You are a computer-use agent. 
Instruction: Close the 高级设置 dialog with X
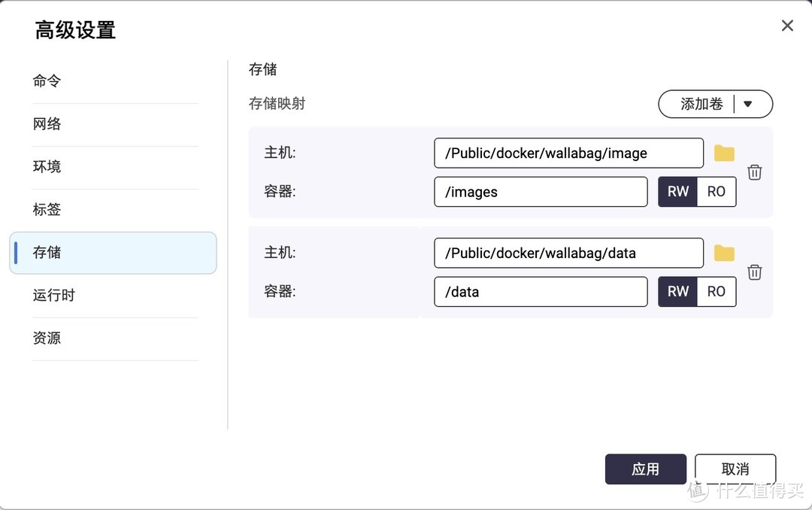[x=787, y=26]
